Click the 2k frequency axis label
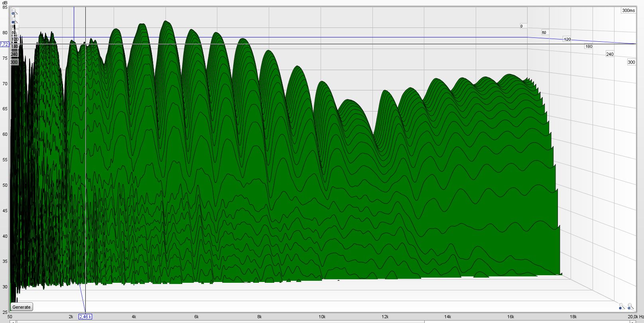This screenshot has height=323, width=644. [71, 317]
